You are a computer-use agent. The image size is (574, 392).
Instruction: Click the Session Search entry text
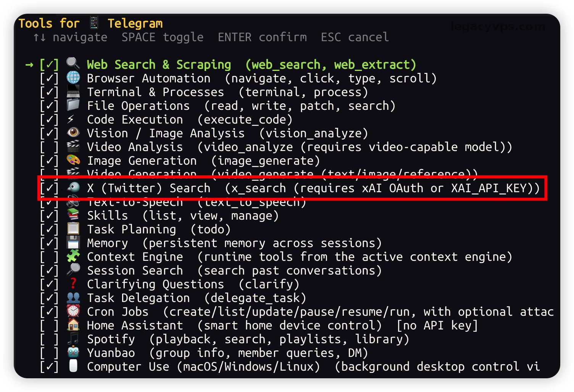[135, 270]
